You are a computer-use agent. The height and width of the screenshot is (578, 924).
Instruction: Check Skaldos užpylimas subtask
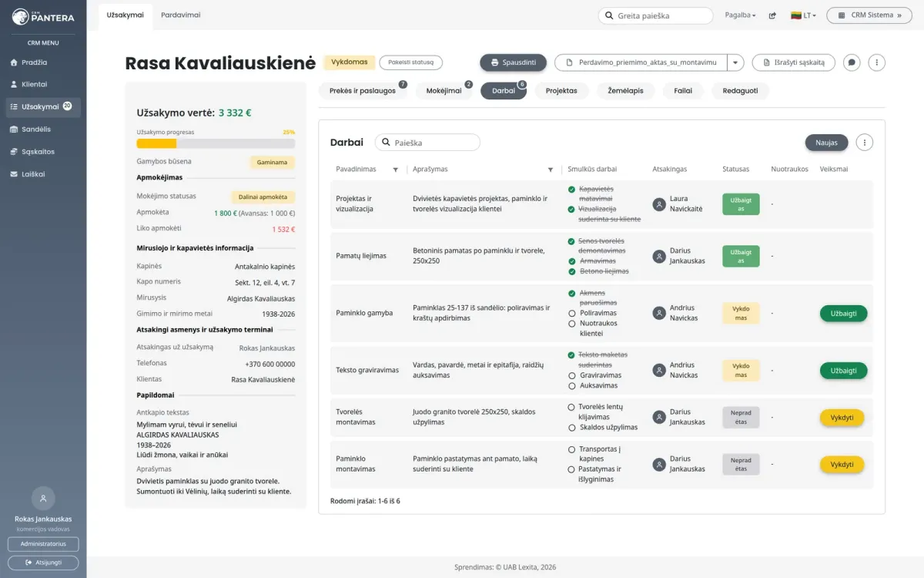tap(571, 427)
